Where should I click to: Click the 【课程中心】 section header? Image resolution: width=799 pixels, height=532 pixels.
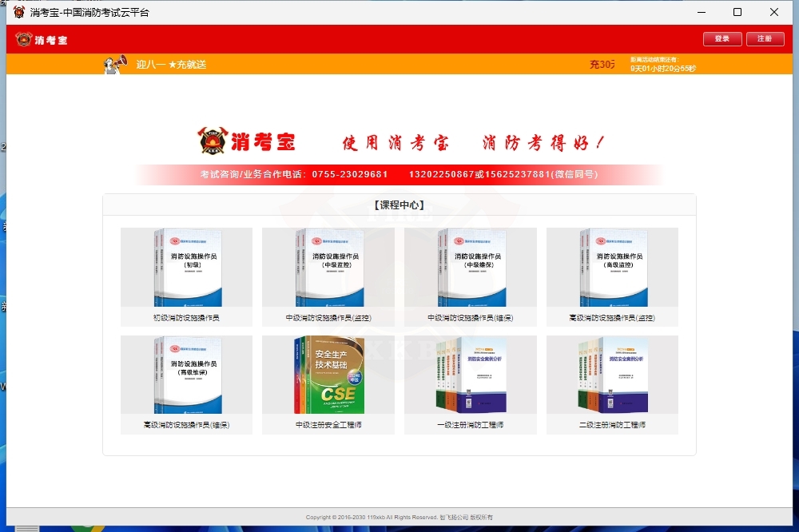(x=399, y=205)
